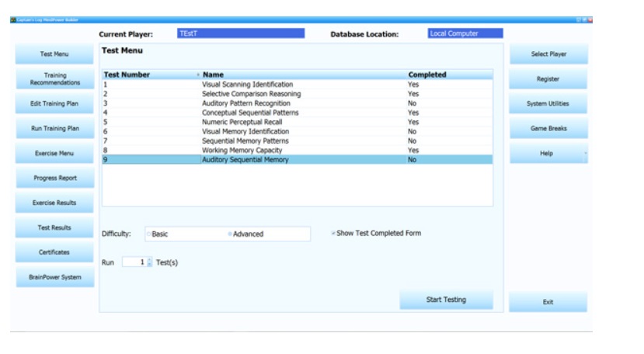Screen dimensions: 644x354
Task: Sort tests by the Completed column header
Action: [427, 75]
